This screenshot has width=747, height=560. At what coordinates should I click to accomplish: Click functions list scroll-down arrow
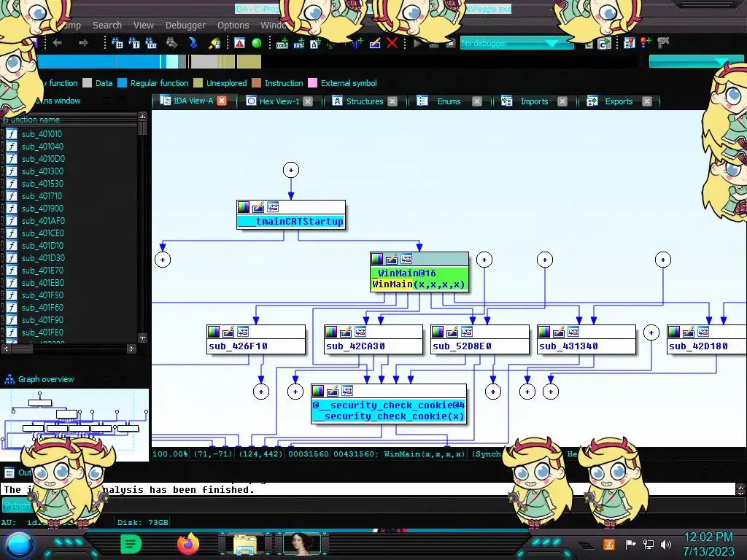[142, 338]
